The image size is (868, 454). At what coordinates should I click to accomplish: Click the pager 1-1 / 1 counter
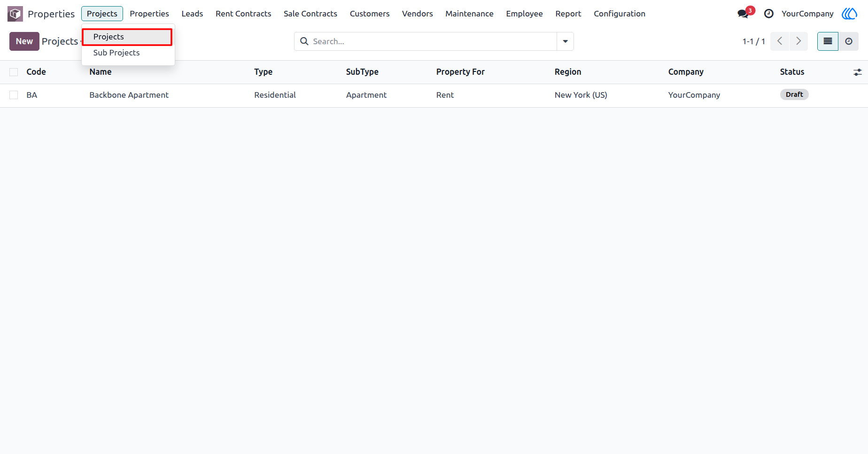(753, 41)
